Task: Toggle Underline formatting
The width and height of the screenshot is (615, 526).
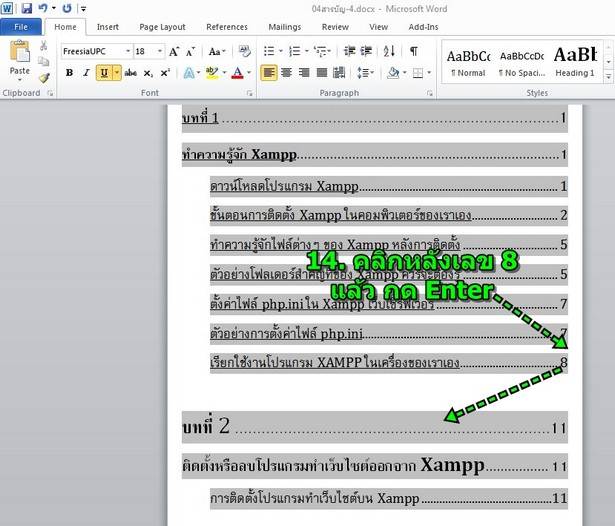Action: pyautogui.click(x=104, y=73)
